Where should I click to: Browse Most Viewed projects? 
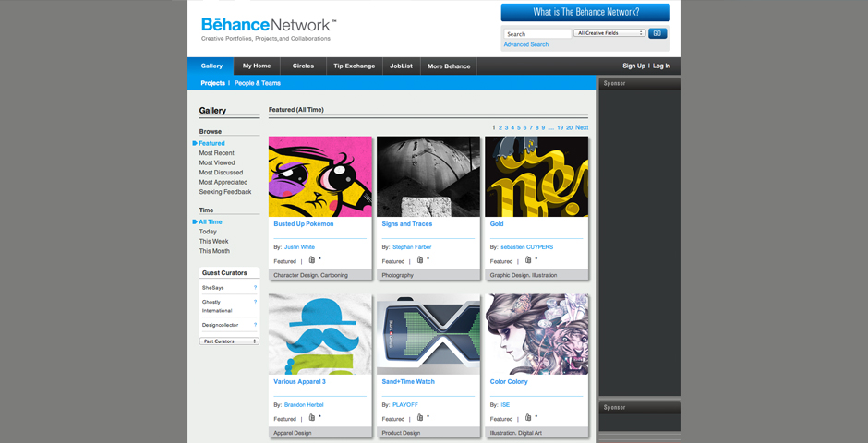[217, 162]
